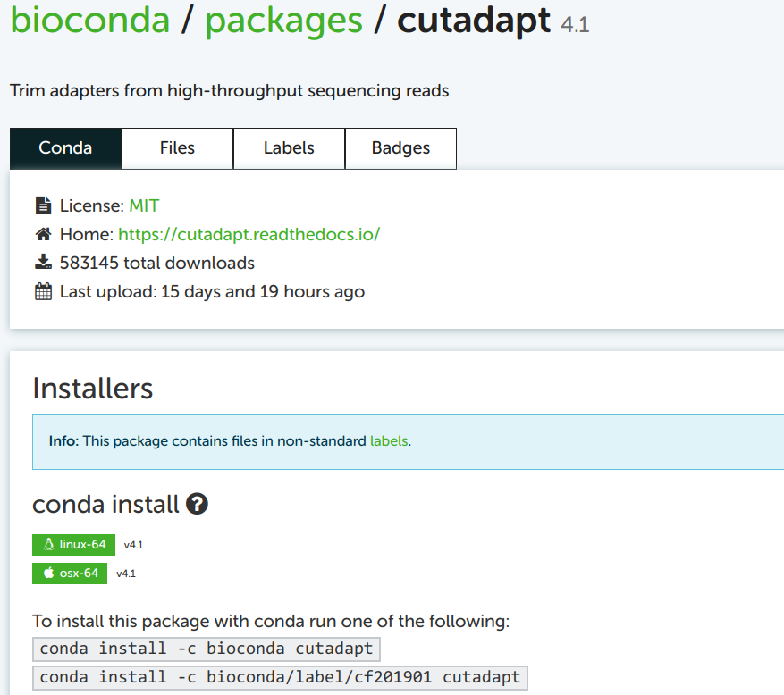Click the Installers heading

point(92,389)
